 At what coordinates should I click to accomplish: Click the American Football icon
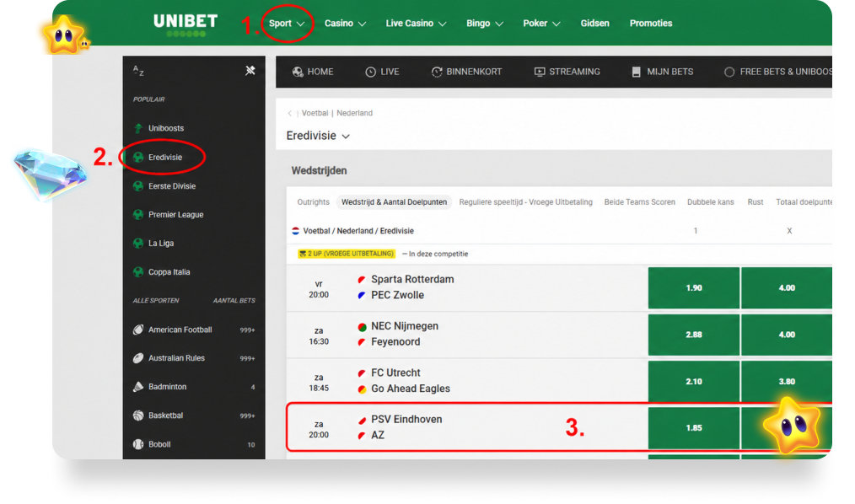(138, 330)
